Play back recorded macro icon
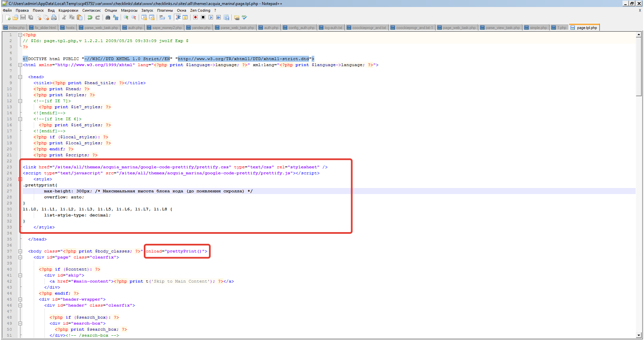 coord(211,18)
